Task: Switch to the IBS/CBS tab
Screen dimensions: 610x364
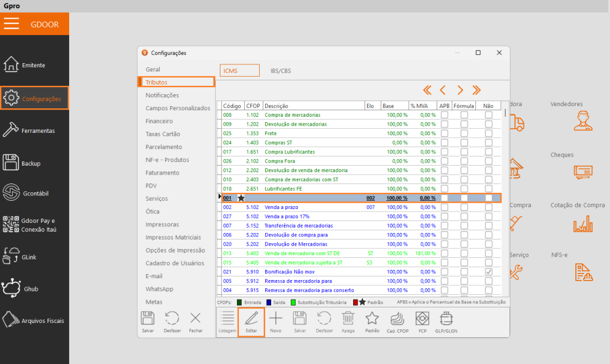Action: point(281,70)
